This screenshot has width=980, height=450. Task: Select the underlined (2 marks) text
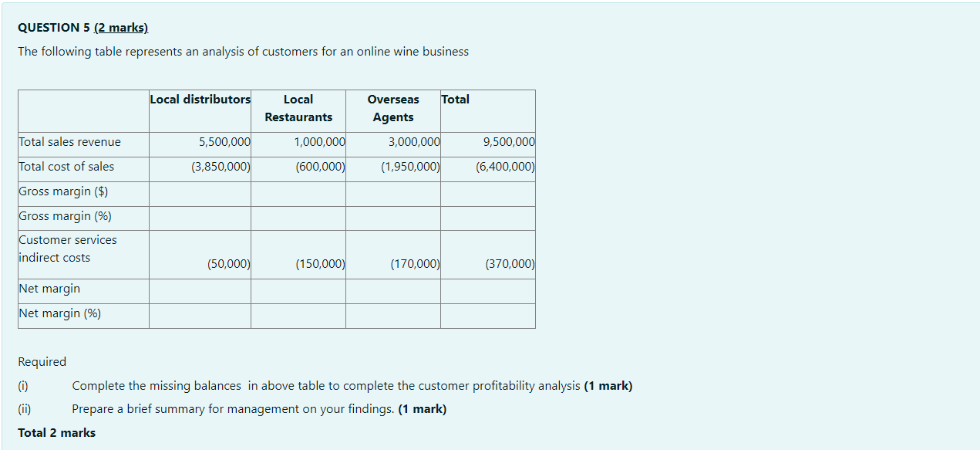[x=121, y=27]
